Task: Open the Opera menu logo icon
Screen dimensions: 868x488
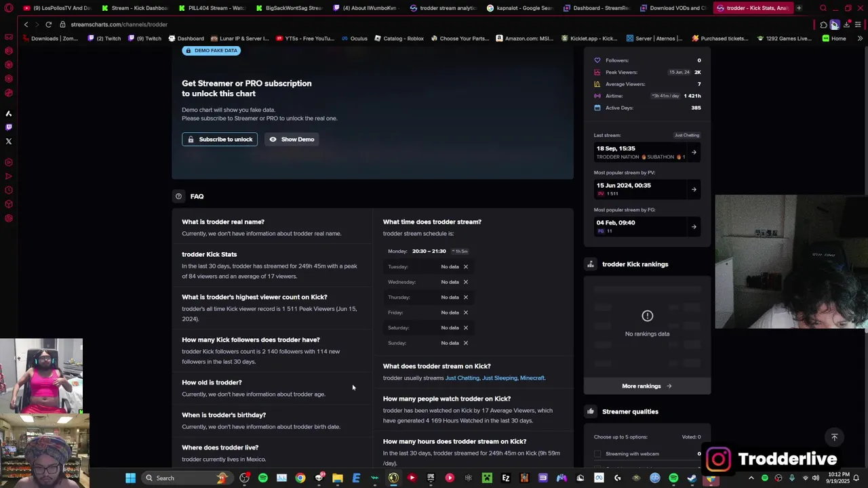Action: [x=9, y=8]
